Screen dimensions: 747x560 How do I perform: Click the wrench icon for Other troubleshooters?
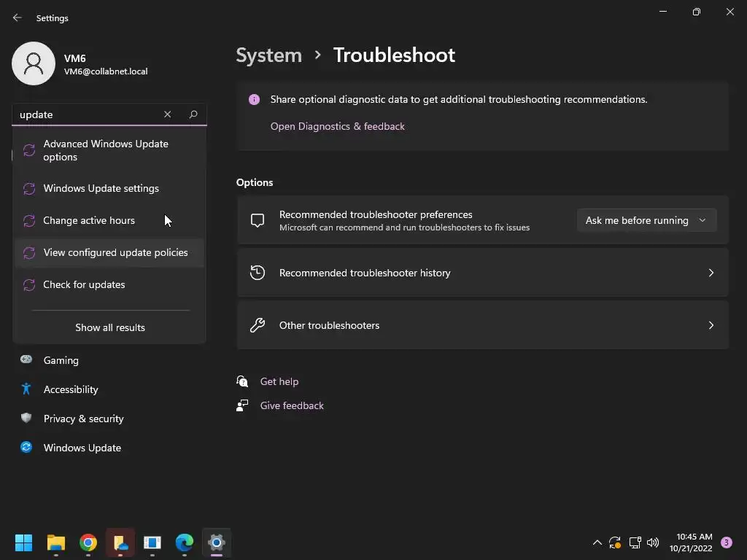coord(258,325)
